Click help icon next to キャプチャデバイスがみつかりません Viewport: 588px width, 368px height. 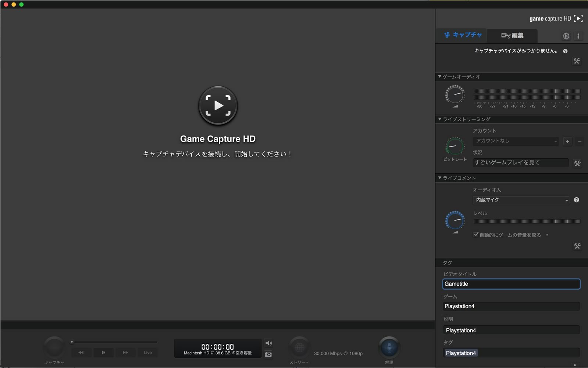565,51
